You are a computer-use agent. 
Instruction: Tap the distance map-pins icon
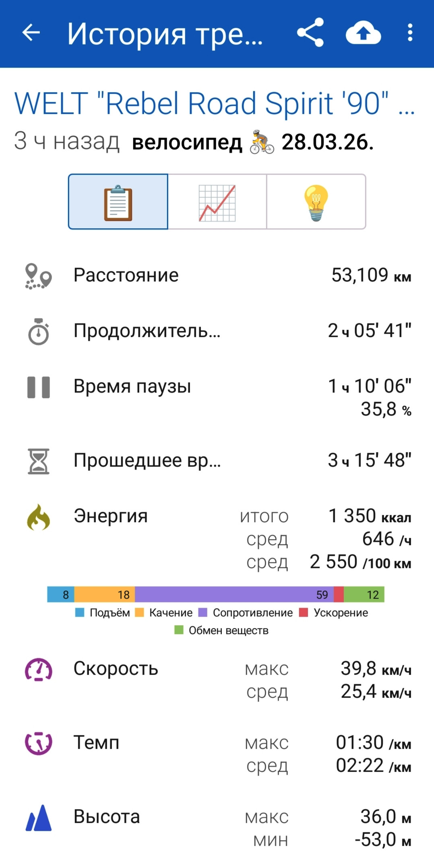(x=39, y=276)
